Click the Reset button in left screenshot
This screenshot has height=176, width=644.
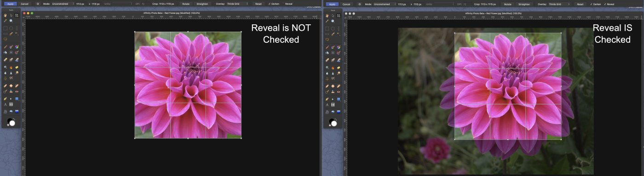point(258,4)
